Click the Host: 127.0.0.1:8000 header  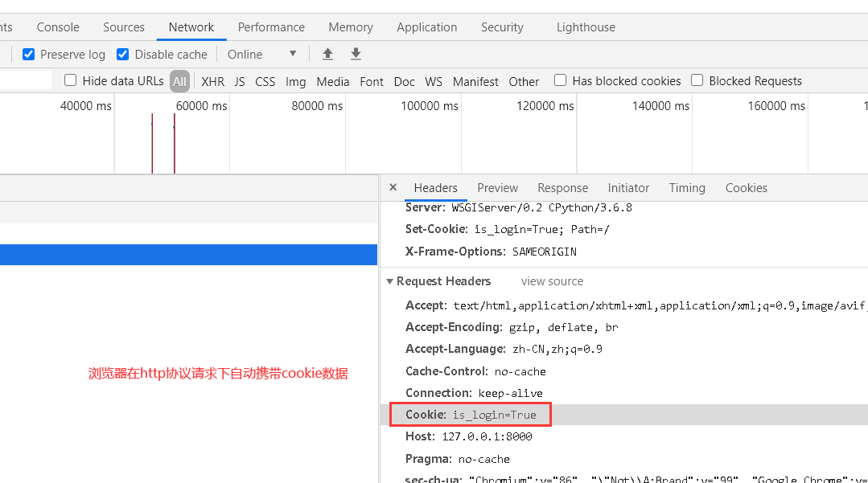pyautogui.click(x=468, y=436)
